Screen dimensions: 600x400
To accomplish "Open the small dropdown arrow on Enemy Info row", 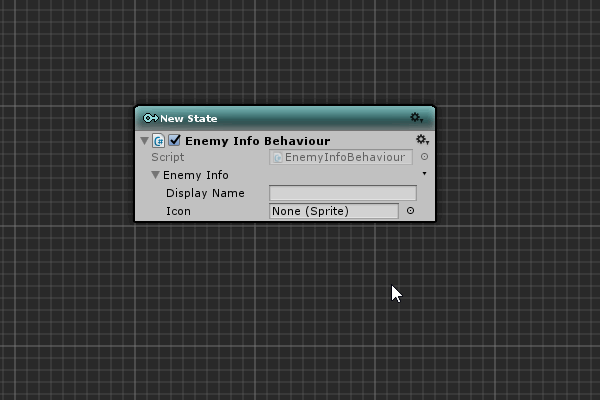I will coord(424,174).
